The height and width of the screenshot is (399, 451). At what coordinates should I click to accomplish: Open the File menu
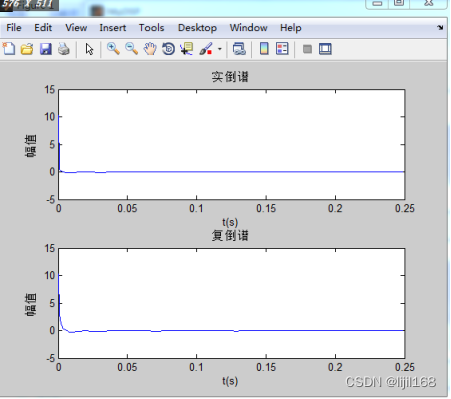[x=14, y=28]
